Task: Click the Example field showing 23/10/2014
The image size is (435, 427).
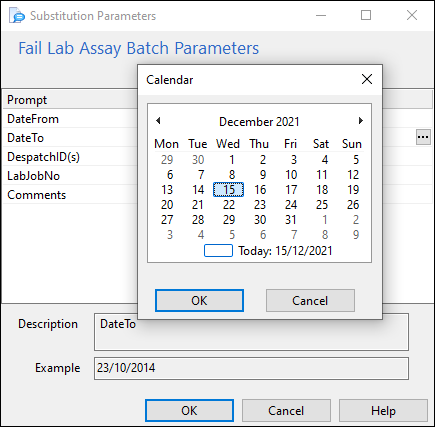Action: coord(251,368)
